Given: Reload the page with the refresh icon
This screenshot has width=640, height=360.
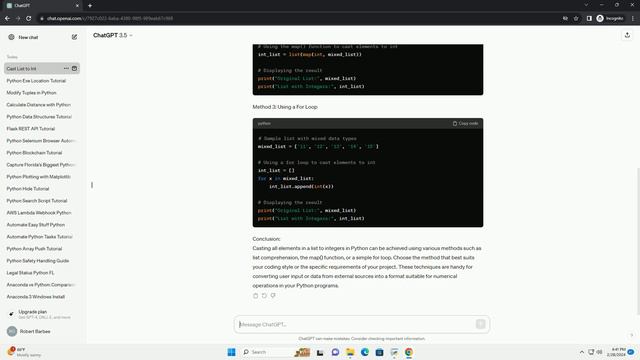Looking at the screenshot, I should pyautogui.click(x=29, y=18).
